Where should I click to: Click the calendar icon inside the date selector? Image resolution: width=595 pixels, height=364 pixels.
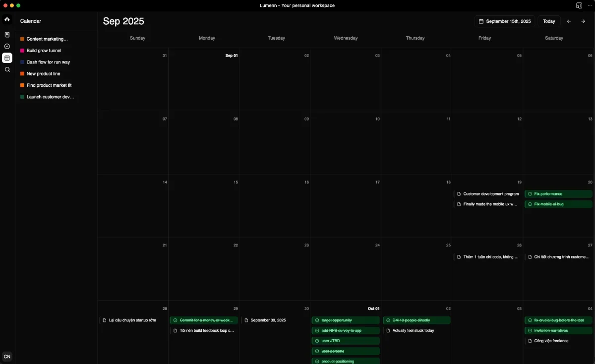(480, 21)
